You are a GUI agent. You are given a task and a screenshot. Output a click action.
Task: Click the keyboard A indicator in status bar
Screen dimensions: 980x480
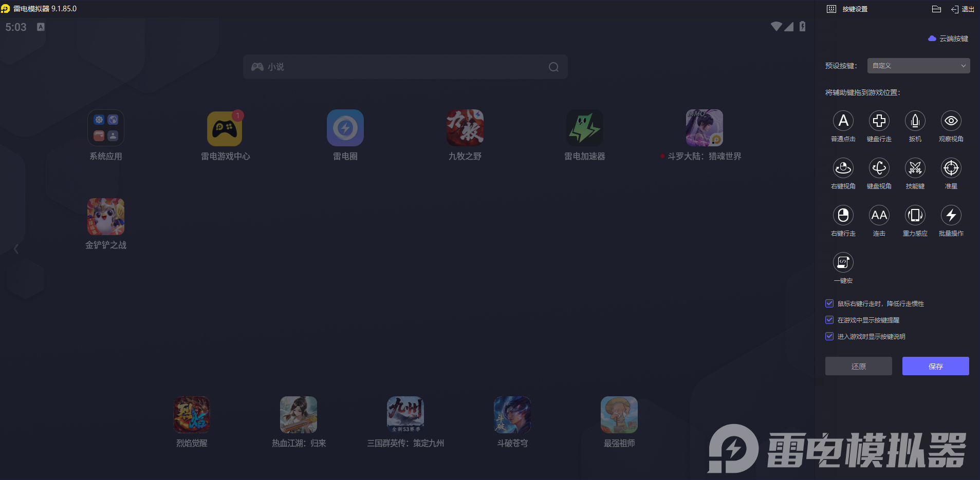point(41,27)
